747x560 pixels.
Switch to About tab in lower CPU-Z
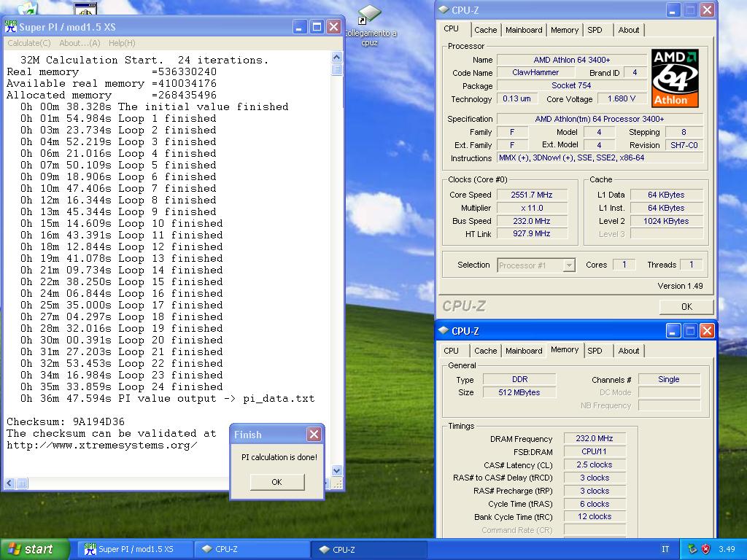click(x=628, y=351)
